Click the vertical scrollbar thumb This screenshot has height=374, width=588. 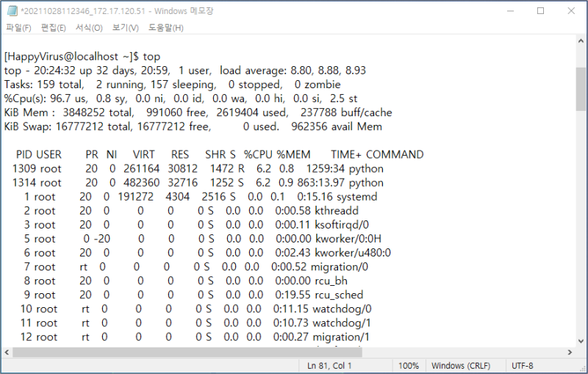581,89
